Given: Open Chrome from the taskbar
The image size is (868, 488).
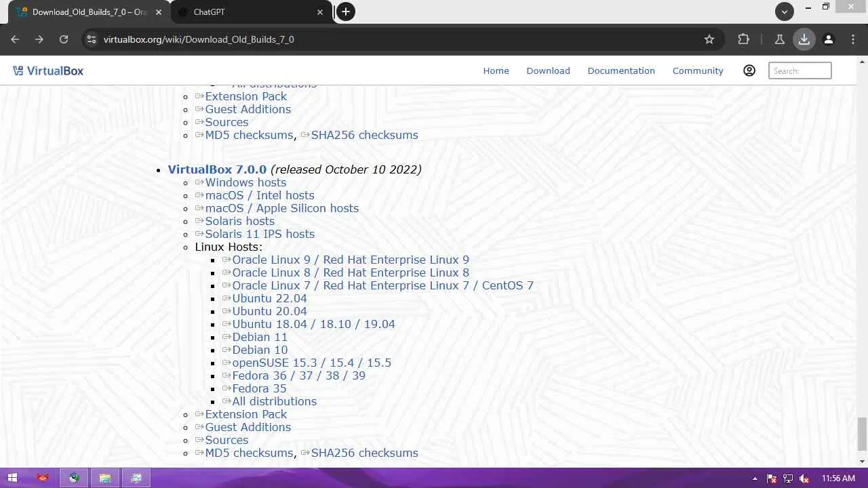Looking at the screenshot, I should click(74, 478).
